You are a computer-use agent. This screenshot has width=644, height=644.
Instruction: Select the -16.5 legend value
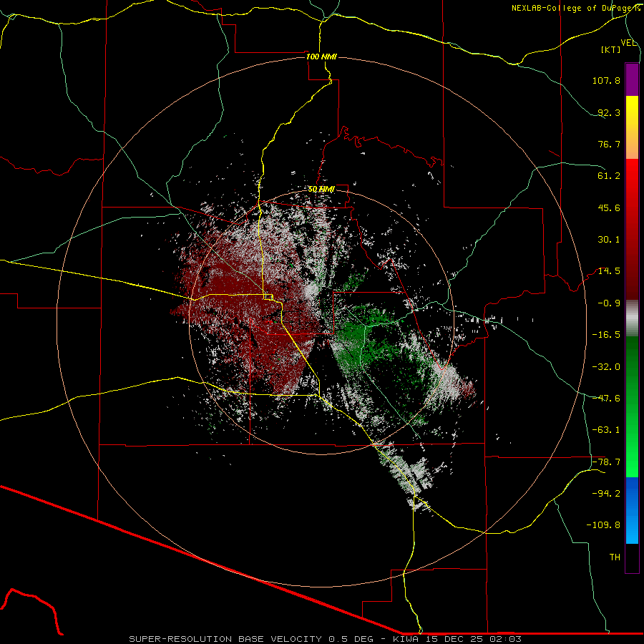(x=606, y=335)
